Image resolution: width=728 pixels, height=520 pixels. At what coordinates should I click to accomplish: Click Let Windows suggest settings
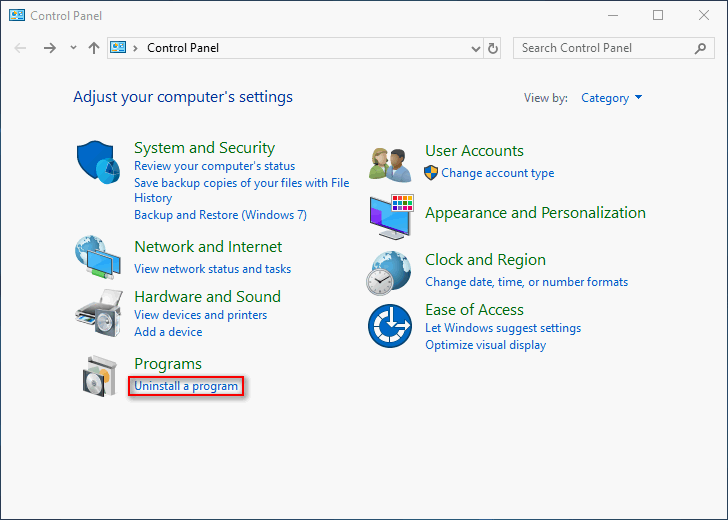tap(503, 328)
